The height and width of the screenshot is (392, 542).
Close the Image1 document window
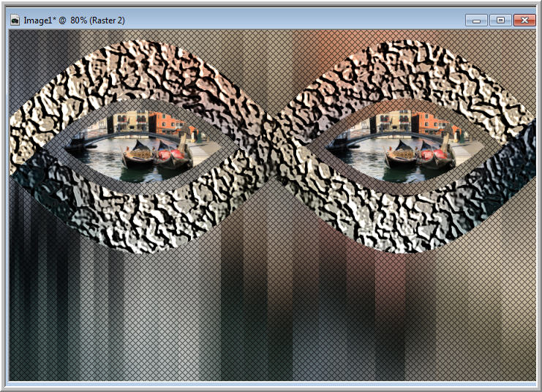tap(524, 20)
